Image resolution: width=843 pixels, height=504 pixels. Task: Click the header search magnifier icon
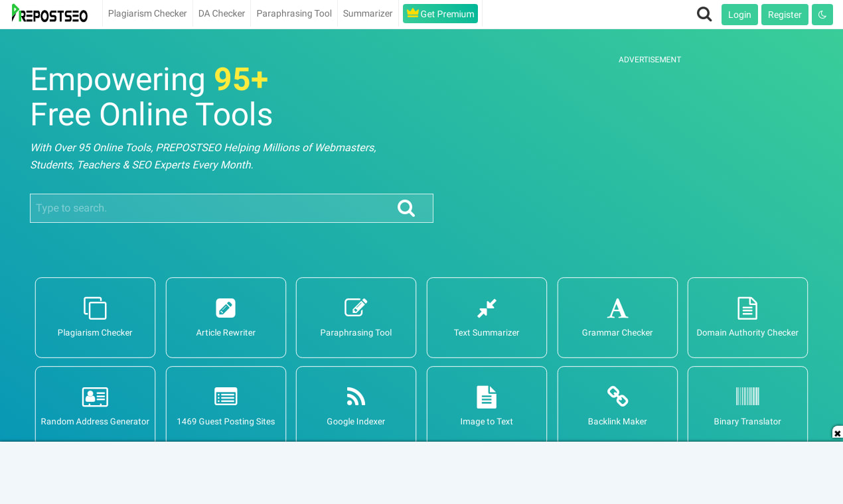click(704, 14)
